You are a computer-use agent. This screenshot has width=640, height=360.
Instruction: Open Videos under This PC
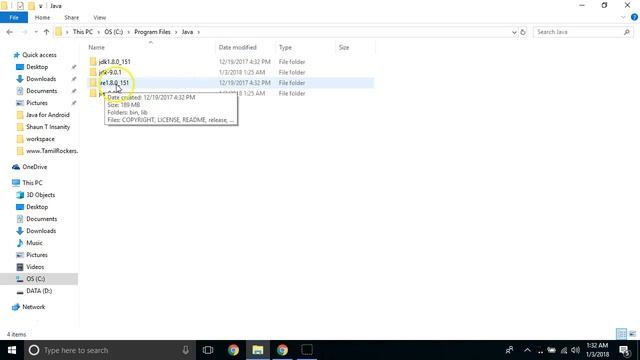(35, 267)
